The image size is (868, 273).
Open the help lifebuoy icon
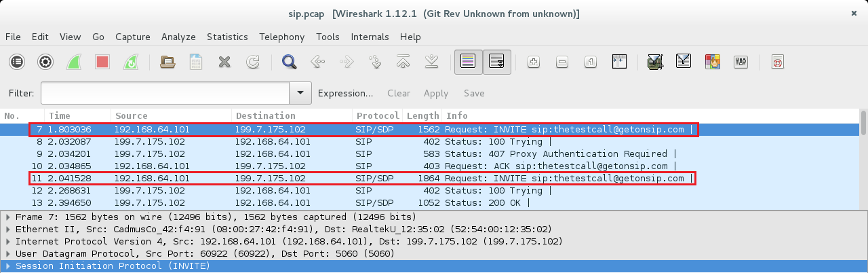(777, 62)
